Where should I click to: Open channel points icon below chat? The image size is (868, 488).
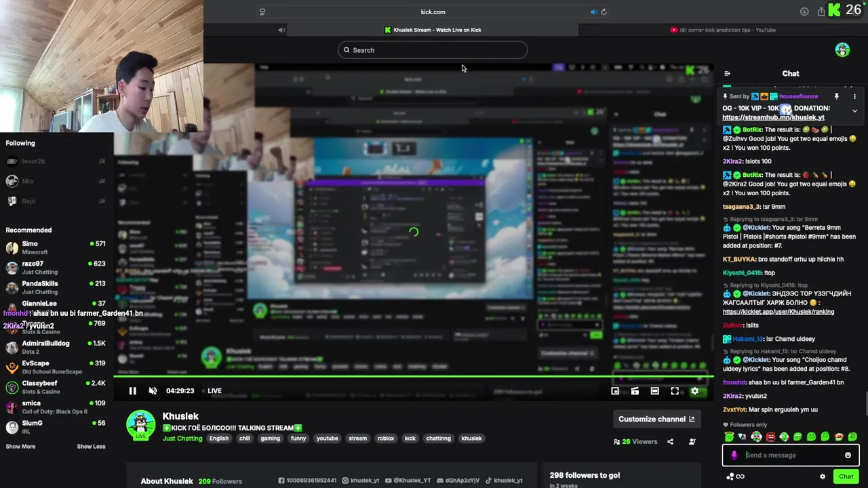click(730, 476)
